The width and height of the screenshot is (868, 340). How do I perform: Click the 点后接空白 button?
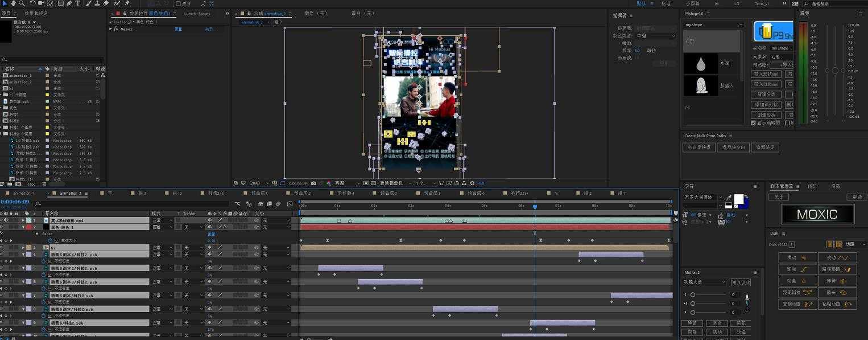click(x=734, y=147)
